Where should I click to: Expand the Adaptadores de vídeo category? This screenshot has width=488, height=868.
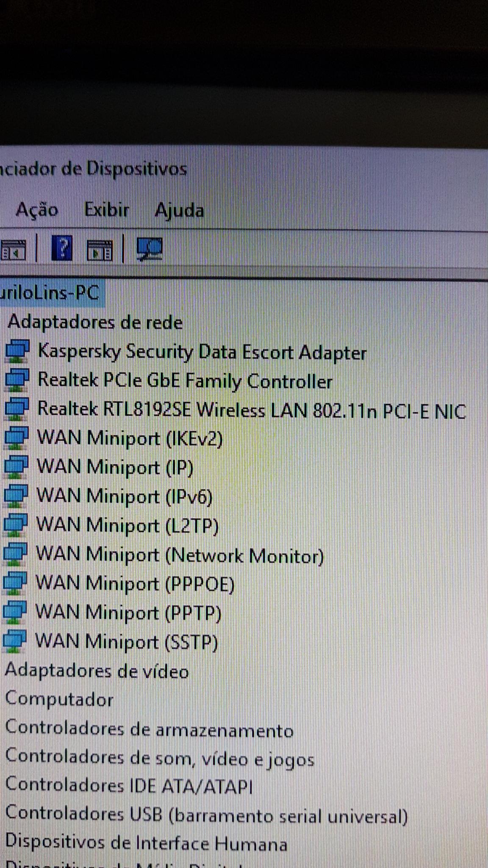(x=97, y=671)
